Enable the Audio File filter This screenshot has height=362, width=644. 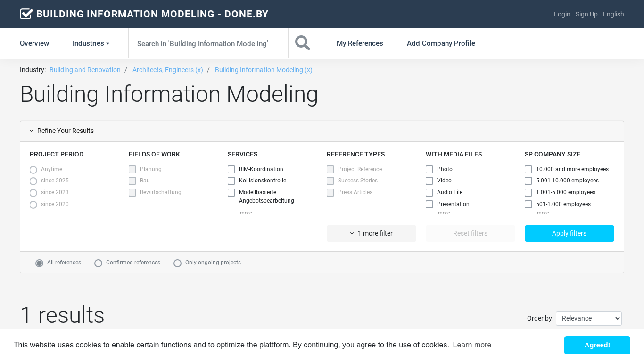coord(429,193)
